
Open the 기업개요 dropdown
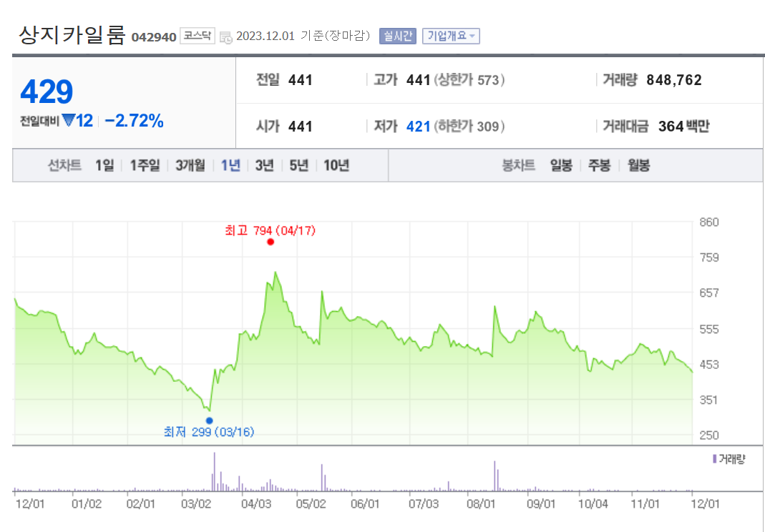coord(451,36)
